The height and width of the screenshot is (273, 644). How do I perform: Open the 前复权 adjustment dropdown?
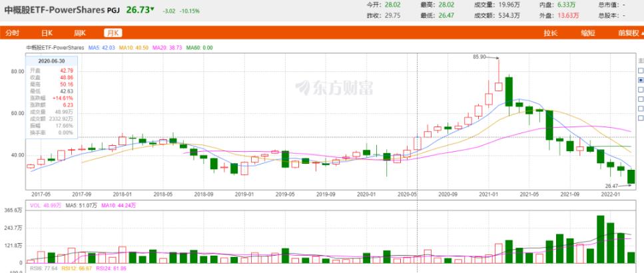(631, 33)
